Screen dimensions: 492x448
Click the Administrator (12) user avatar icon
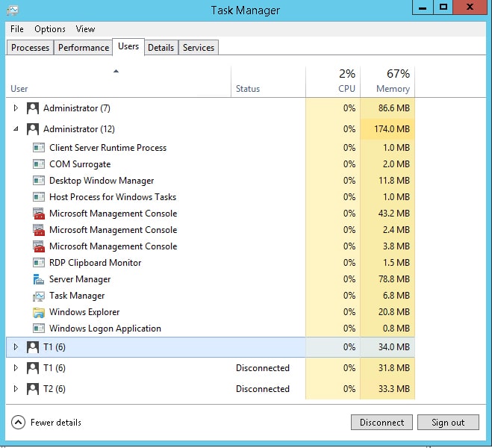tap(33, 129)
